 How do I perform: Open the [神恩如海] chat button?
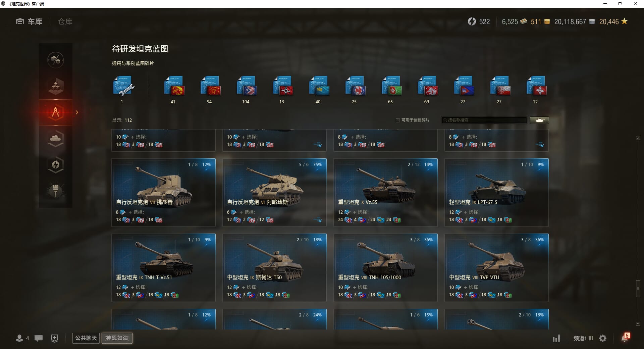pos(117,338)
